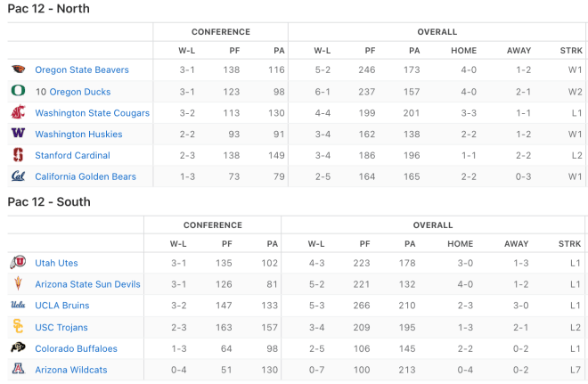Open the Oregon Ducks team page

pos(80,92)
